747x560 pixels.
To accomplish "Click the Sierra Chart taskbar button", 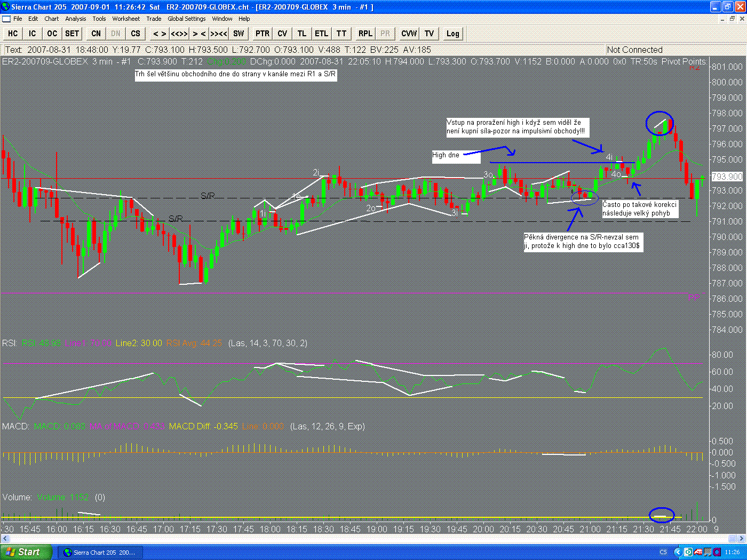I will (x=100, y=552).
